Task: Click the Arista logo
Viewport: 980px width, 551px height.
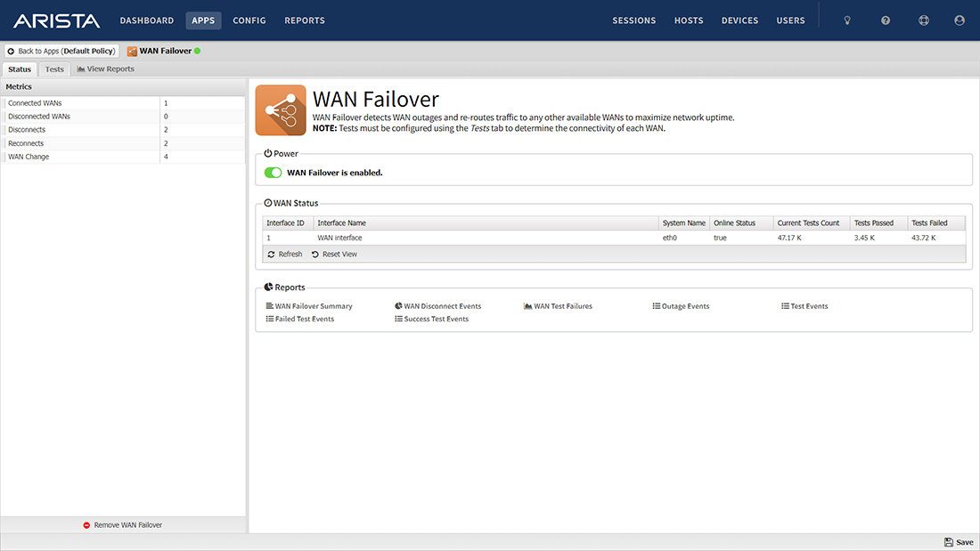Action: pos(56,20)
